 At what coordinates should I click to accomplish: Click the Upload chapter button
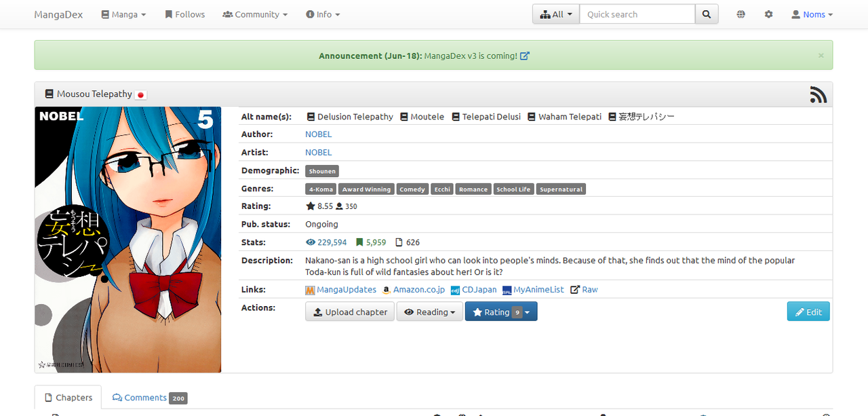point(350,312)
